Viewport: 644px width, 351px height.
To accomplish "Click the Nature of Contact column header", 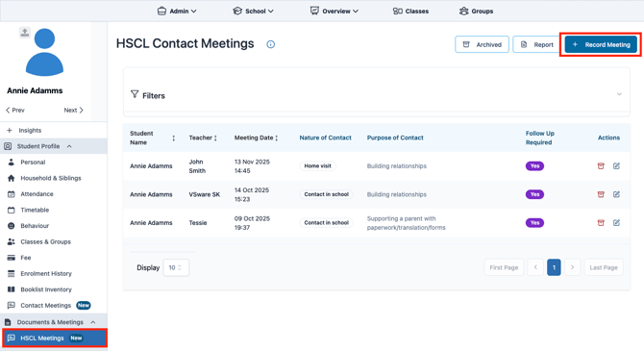I will click(325, 138).
